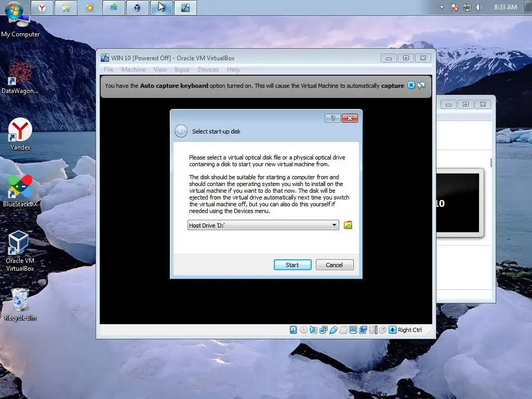
Task: Open the Machine menu
Action: point(134,70)
